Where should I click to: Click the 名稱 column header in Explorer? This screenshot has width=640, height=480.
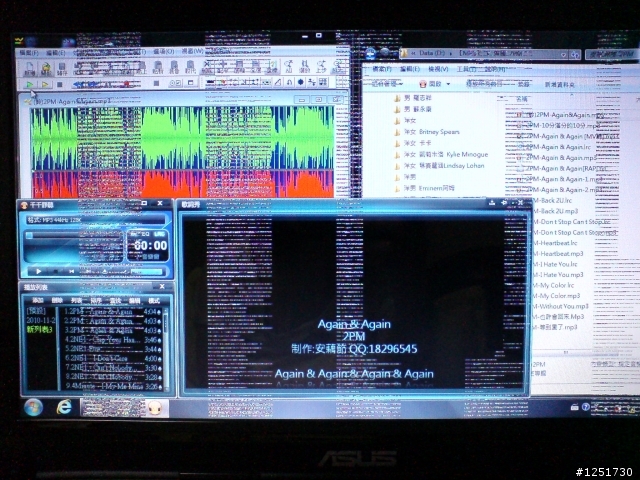pos(522,99)
